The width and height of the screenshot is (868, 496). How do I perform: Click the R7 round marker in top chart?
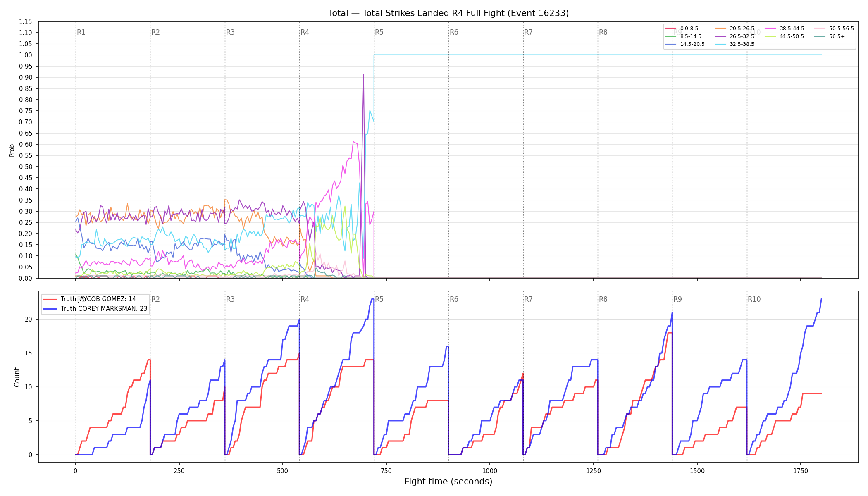[x=528, y=32]
